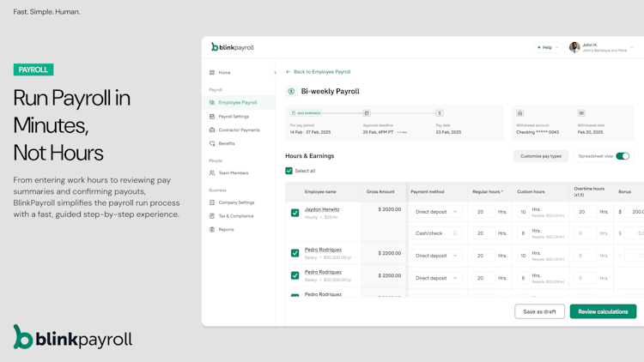Click the withdrawal date icon
This screenshot has width=644, height=362.
click(581, 113)
